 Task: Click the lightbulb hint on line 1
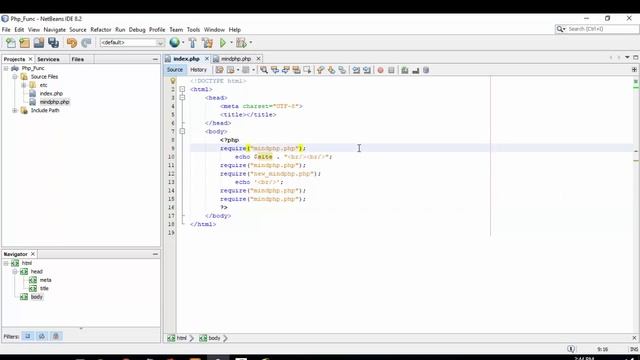click(173, 81)
